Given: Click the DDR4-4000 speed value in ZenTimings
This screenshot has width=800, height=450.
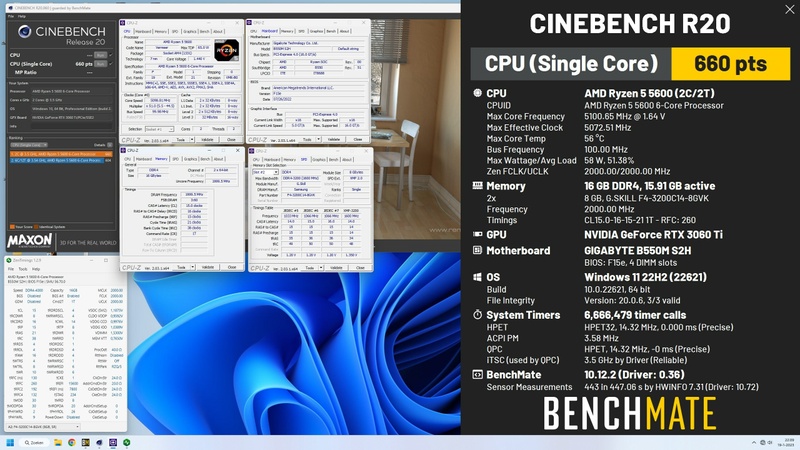Looking at the screenshot, I should pos(35,290).
